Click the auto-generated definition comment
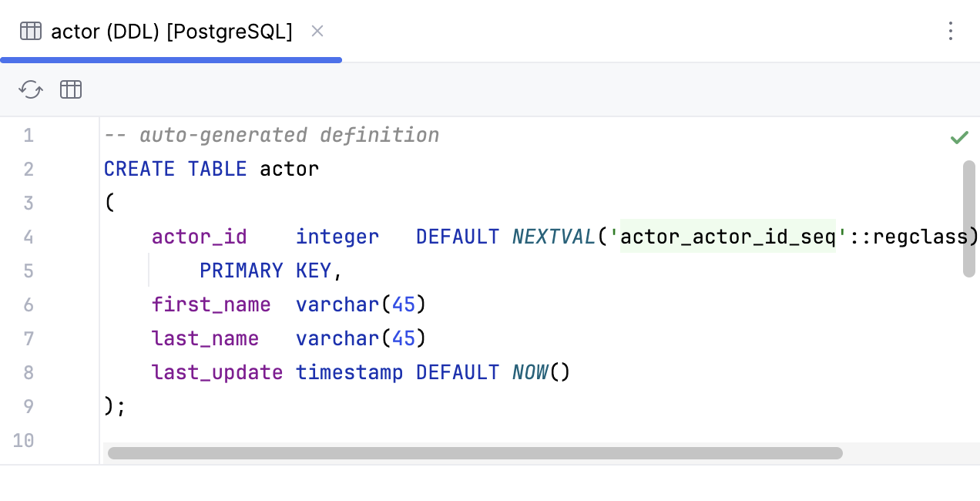The width and height of the screenshot is (980, 501). tap(272, 136)
